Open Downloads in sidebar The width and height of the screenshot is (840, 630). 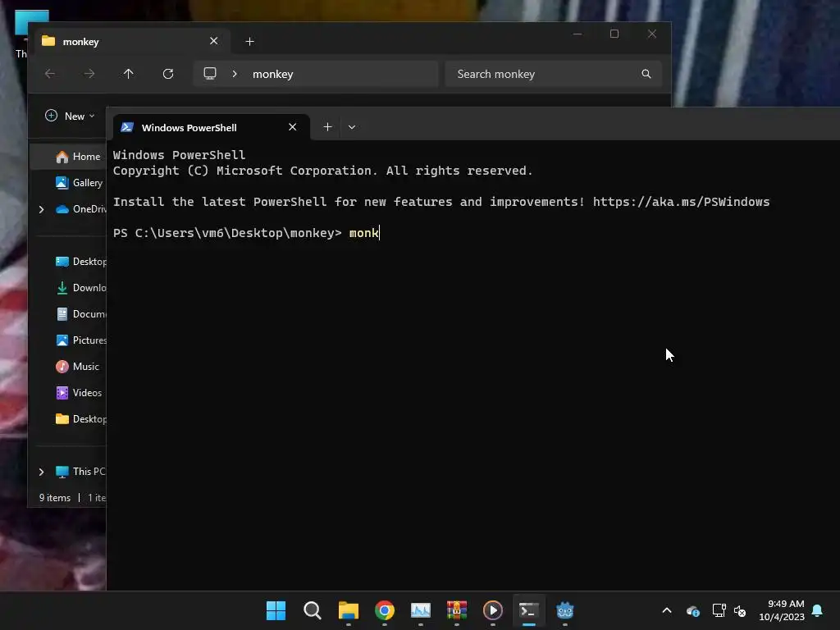pyautogui.click(x=80, y=288)
